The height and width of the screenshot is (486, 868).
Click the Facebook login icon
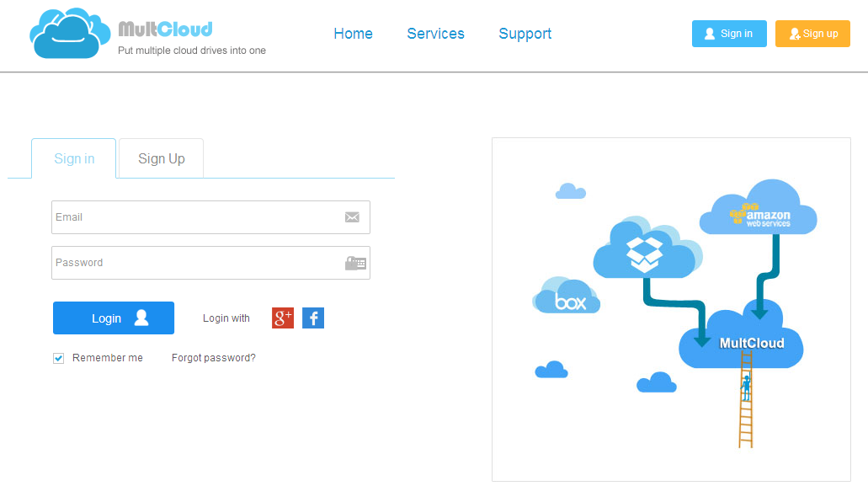[x=313, y=318]
